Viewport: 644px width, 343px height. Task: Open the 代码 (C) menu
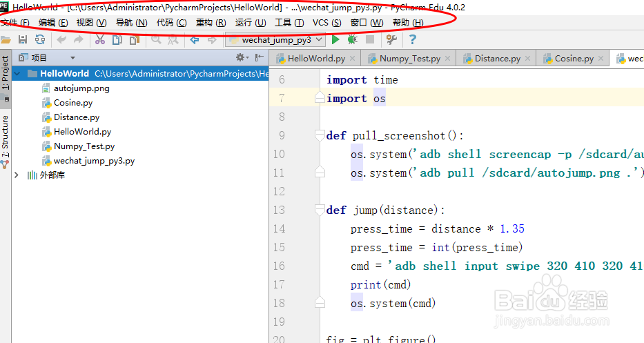171,23
